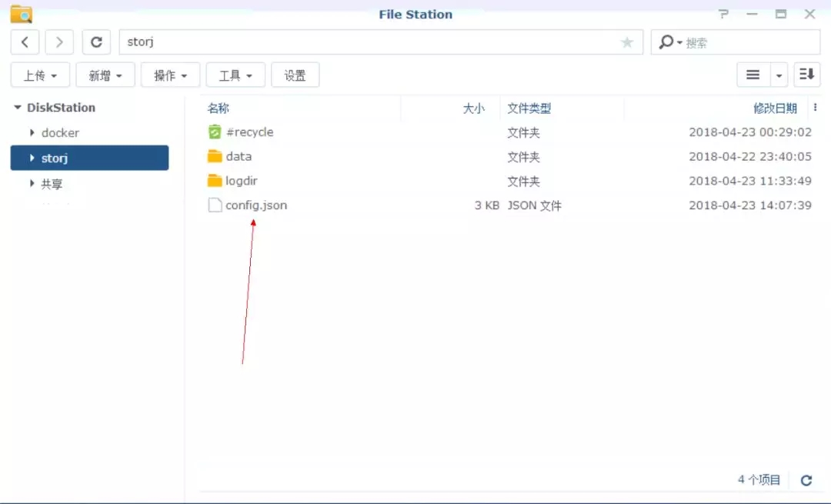Sort by 大小 column header
The width and height of the screenshot is (831, 504).
point(473,108)
